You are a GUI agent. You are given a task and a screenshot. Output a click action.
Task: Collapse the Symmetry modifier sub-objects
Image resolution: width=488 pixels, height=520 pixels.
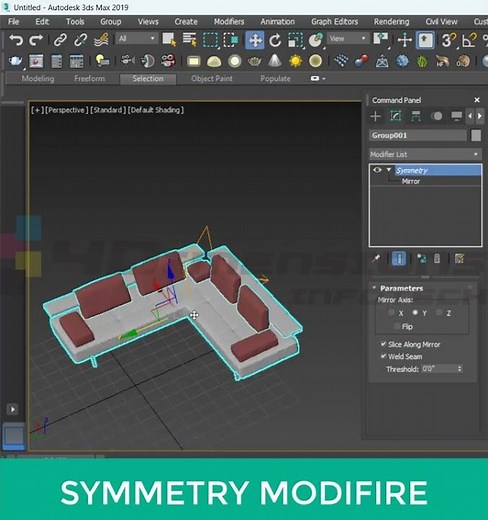[389, 170]
